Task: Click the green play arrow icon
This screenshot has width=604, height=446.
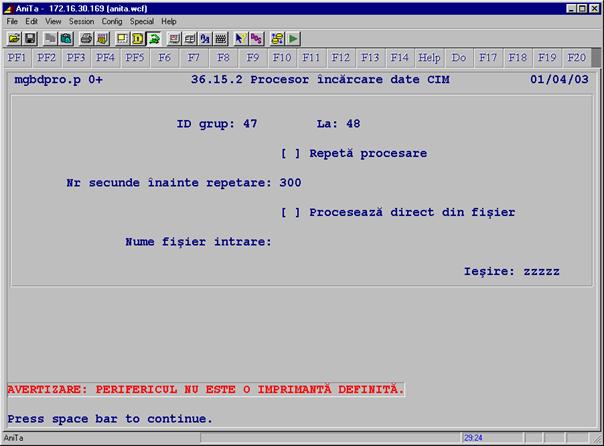Action: [x=294, y=38]
